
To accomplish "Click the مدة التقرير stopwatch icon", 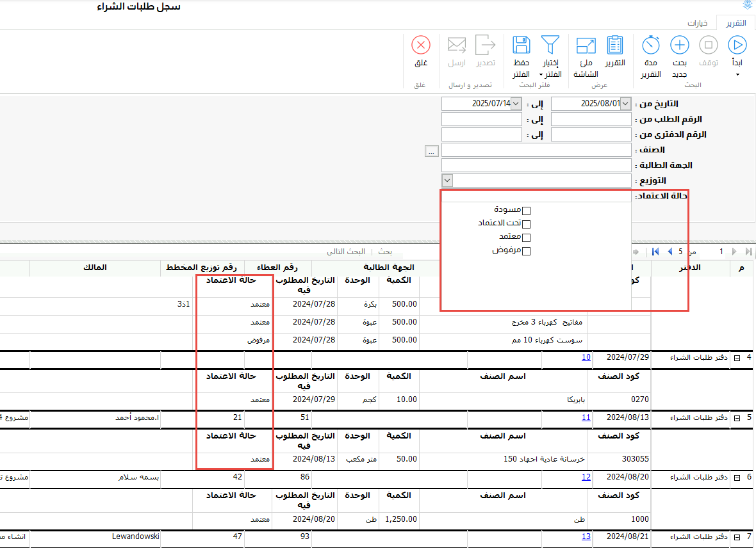I will [x=650, y=45].
